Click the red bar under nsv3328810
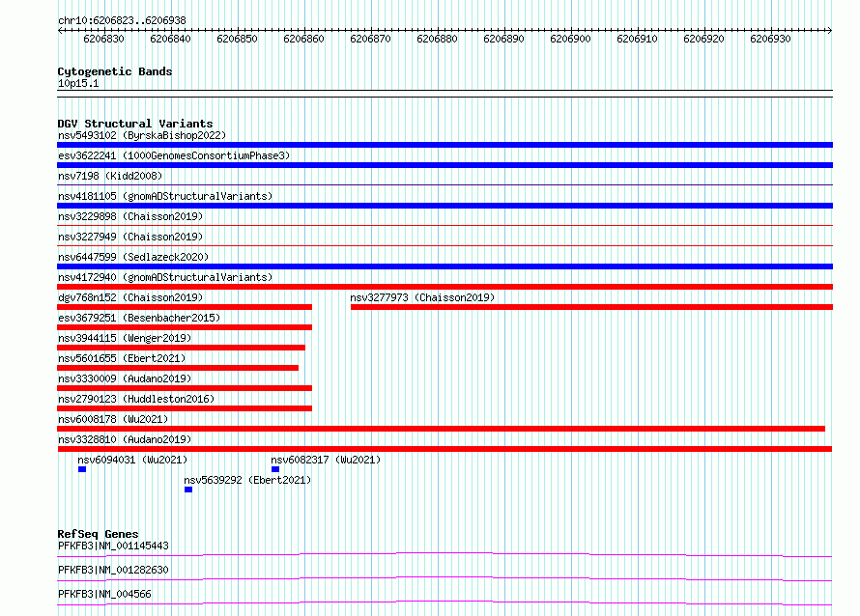860x616 pixels. tap(444, 449)
